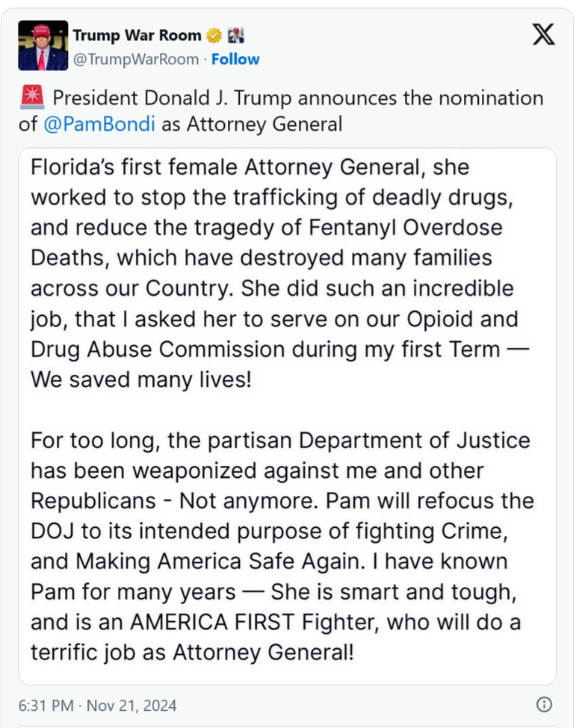Open the tweet info circle icon
The width and height of the screenshot is (582, 728).
(545, 704)
